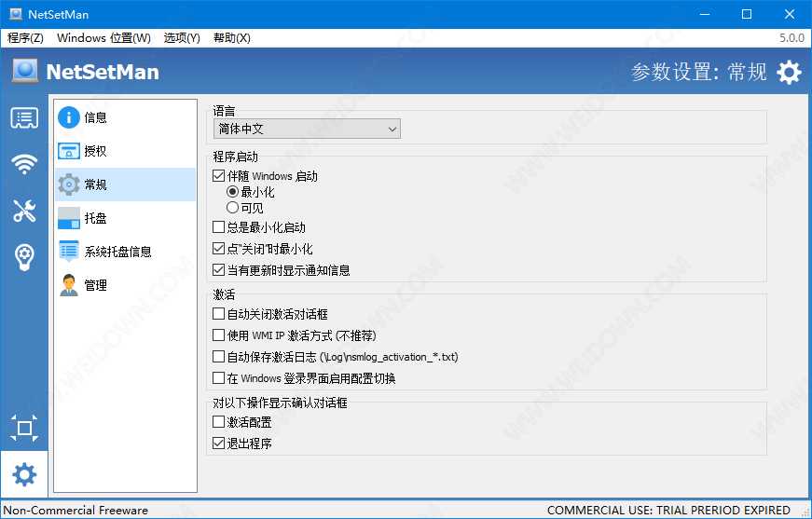Open the WiFi management sidebar icon
This screenshot has width=812, height=519.
[x=24, y=164]
